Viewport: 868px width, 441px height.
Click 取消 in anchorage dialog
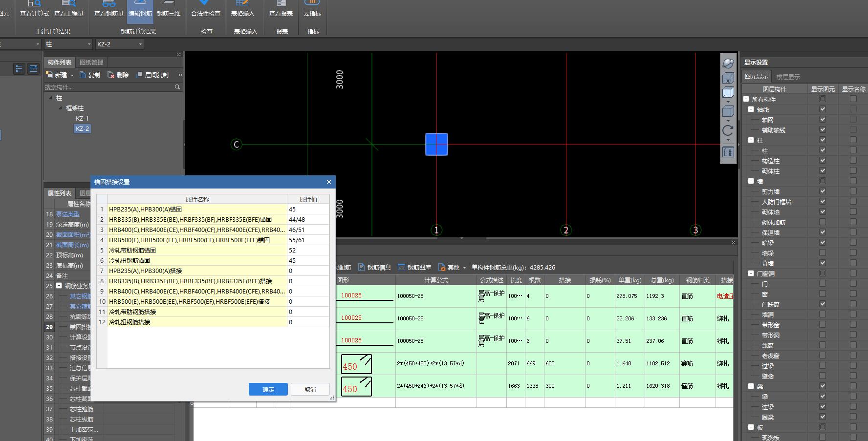coord(310,389)
